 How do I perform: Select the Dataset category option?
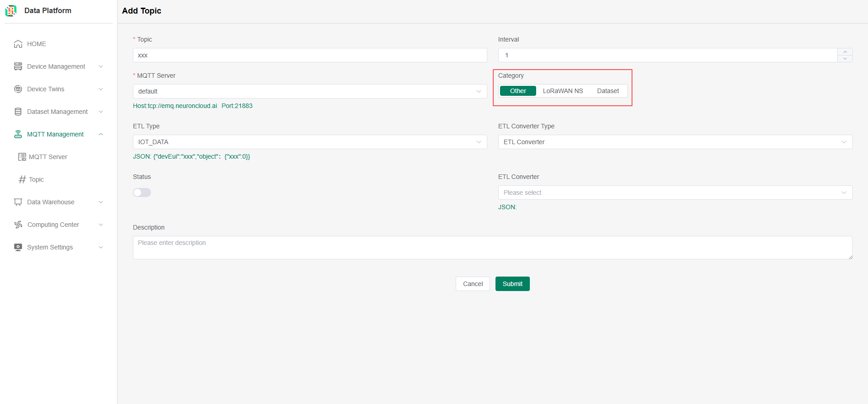(x=608, y=91)
